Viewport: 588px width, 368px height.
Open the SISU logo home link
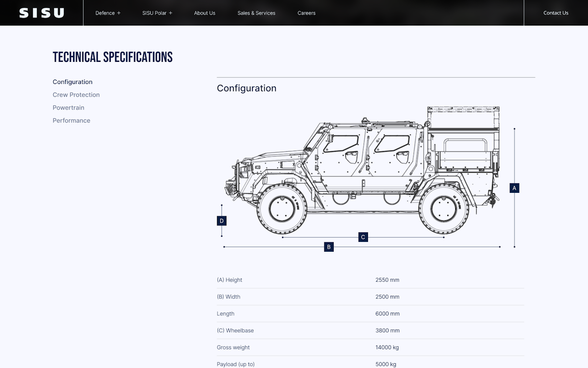[x=42, y=13]
